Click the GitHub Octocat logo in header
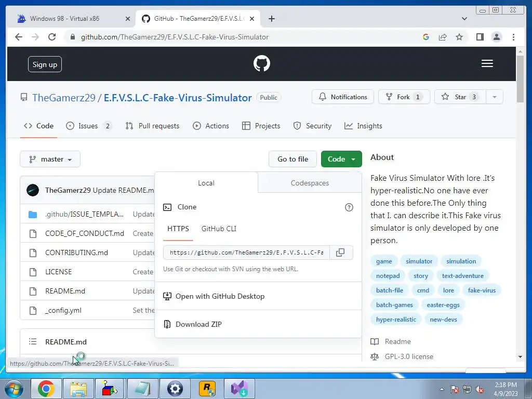 pyautogui.click(x=262, y=63)
